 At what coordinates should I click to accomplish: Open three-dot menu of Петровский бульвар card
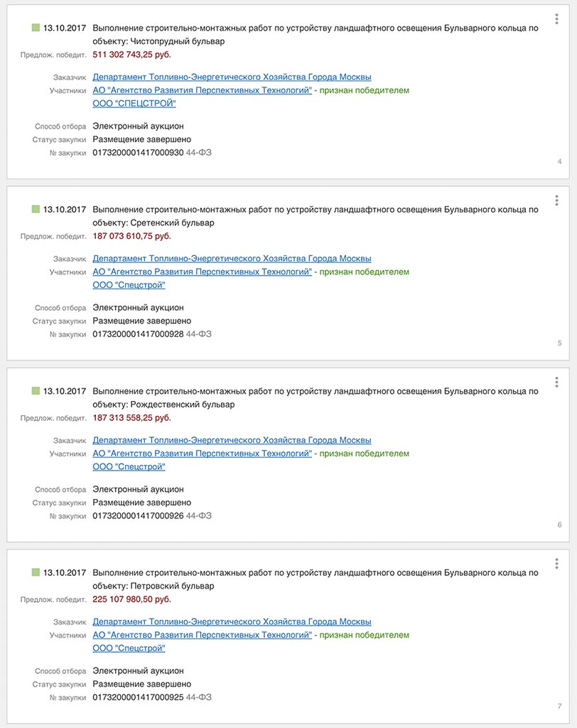556,564
